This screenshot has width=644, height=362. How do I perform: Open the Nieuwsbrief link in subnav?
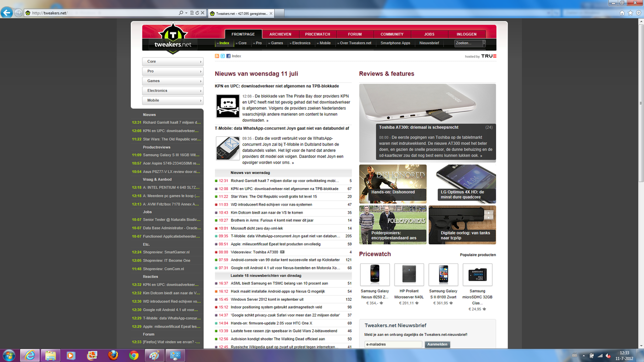[x=429, y=43]
